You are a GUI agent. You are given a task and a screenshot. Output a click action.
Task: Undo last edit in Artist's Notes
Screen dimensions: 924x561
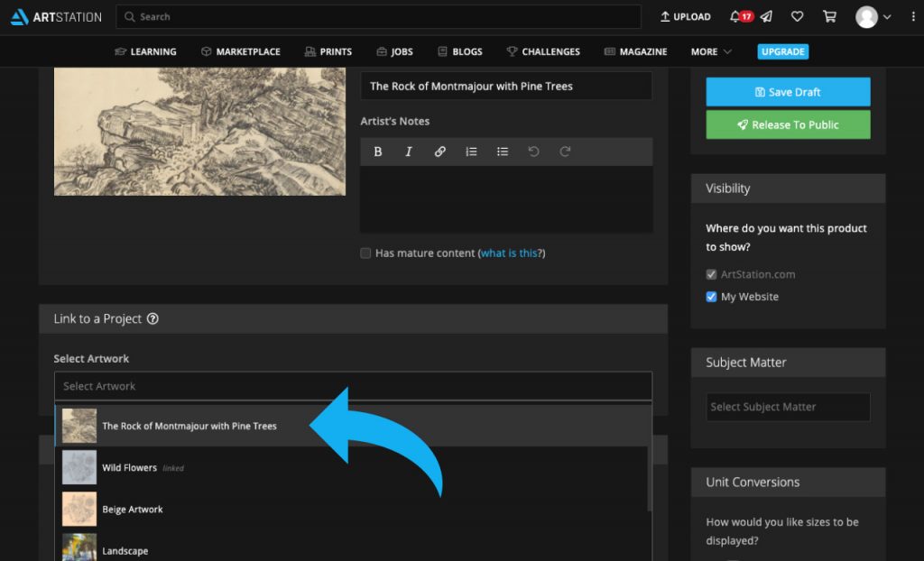tap(533, 152)
